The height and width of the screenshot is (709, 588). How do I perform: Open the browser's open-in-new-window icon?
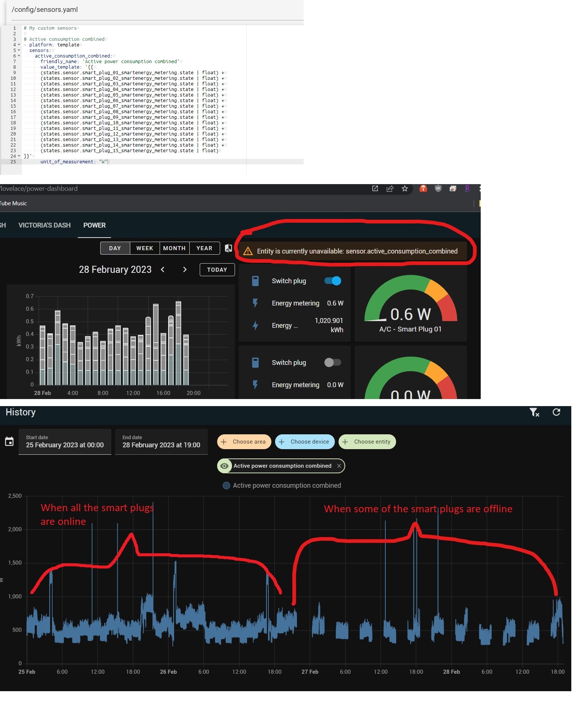[375, 189]
